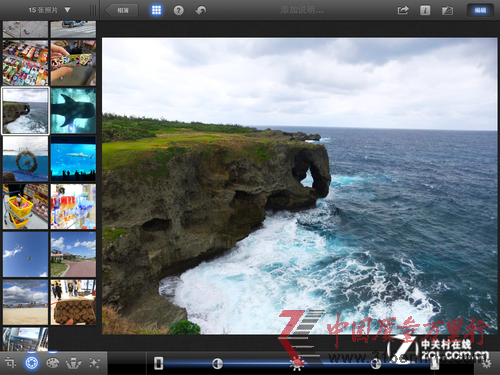Go back to albums button
500x375 pixels.
[x=122, y=10]
